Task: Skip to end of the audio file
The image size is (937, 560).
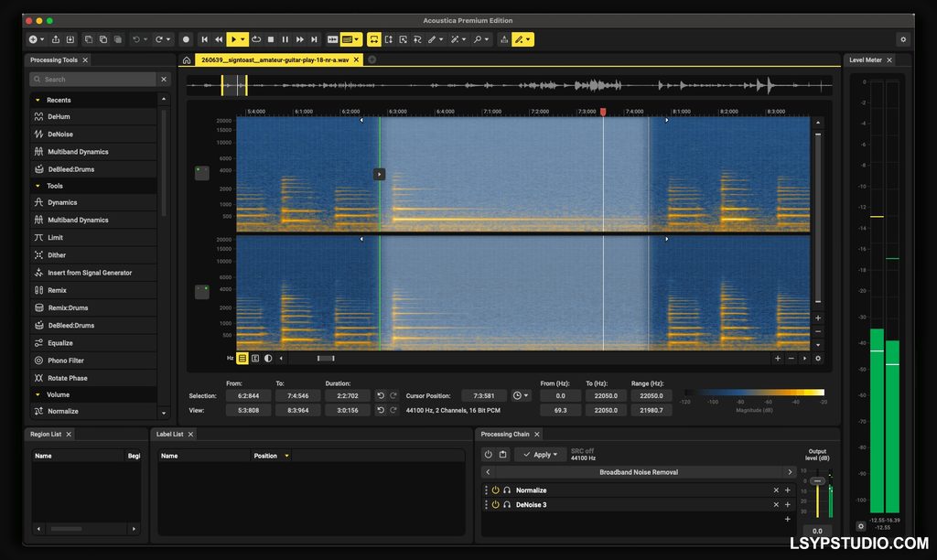Action: [314, 39]
